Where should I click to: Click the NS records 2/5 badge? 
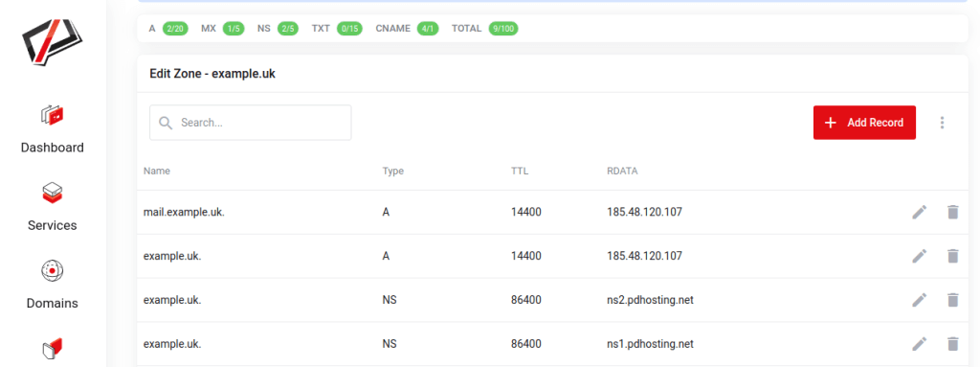pos(287,29)
